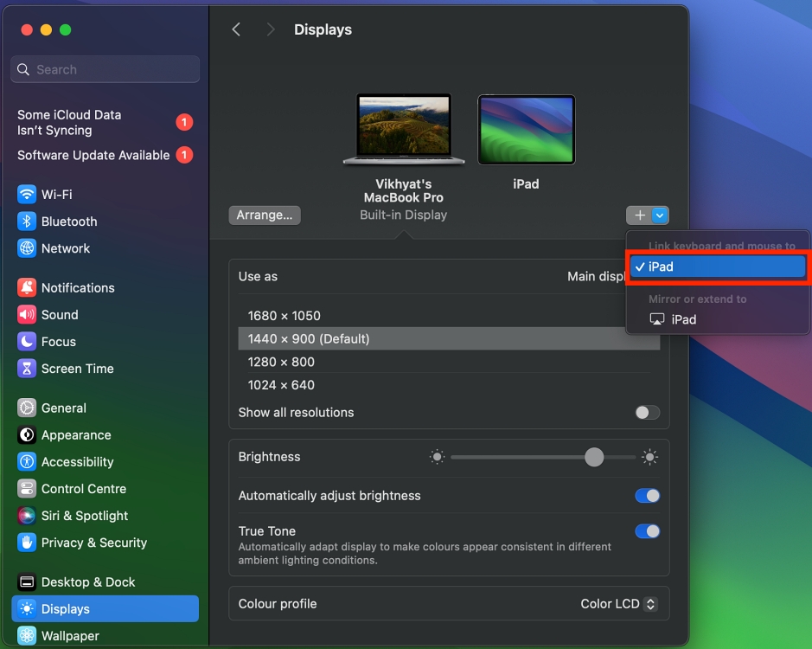This screenshot has width=812, height=649.
Task: Go forward with the right chevron
Action: [271, 29]
